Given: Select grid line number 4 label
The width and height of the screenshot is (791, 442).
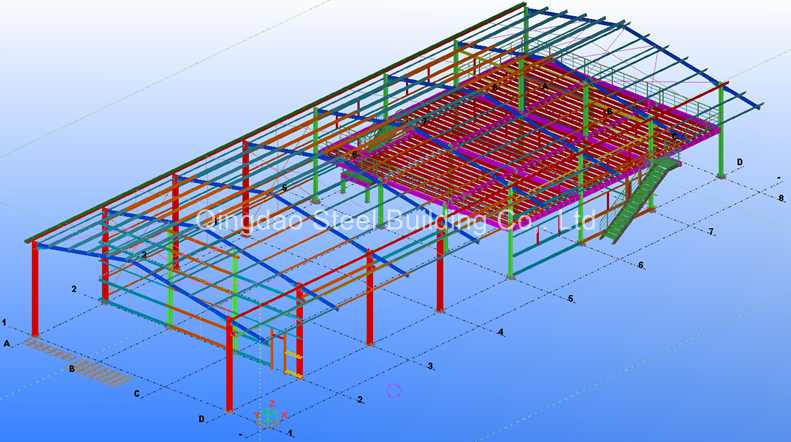Looking at the screenshot, I should click(x=501, y=332).
